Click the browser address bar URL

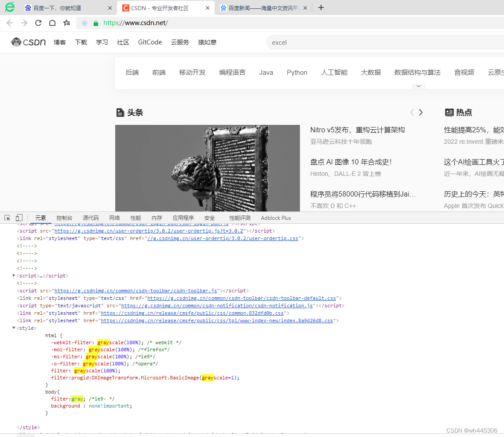point(135,23)
